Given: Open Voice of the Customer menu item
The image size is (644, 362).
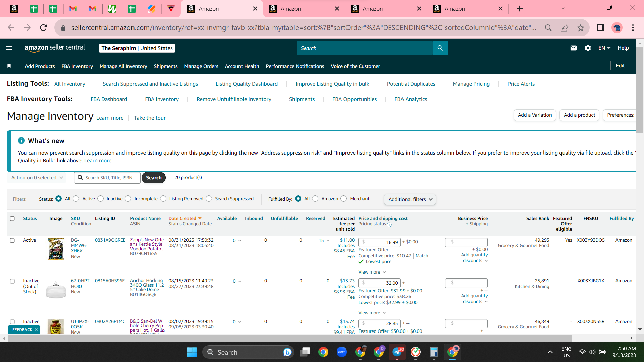Looking at the screenshot, I should click(x=355, y=66).
